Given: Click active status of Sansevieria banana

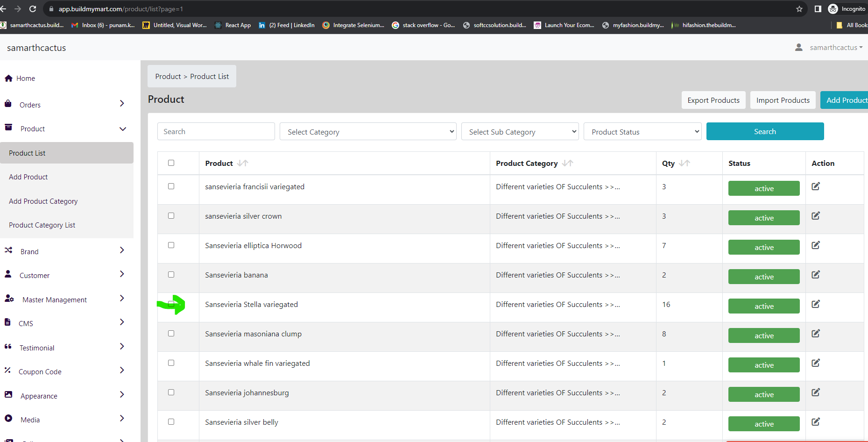Looking at the screenshot, I should pyautogui.click(x=764, y=277).
